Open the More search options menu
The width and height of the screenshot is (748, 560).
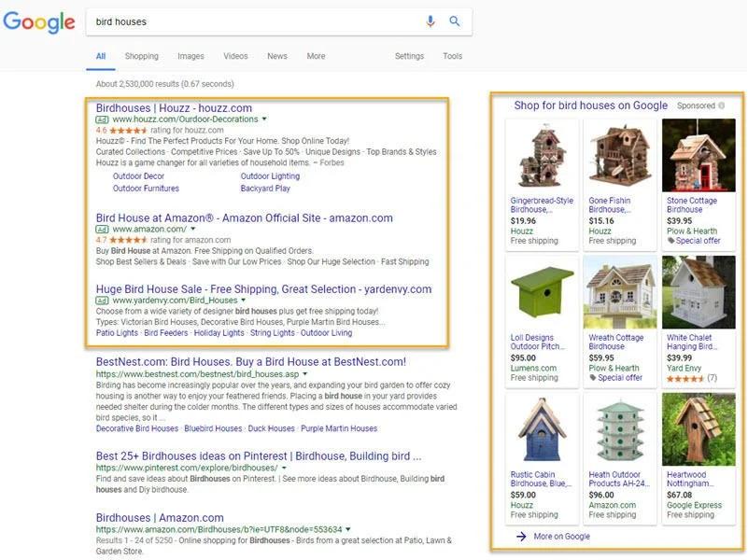coord(316,56)
